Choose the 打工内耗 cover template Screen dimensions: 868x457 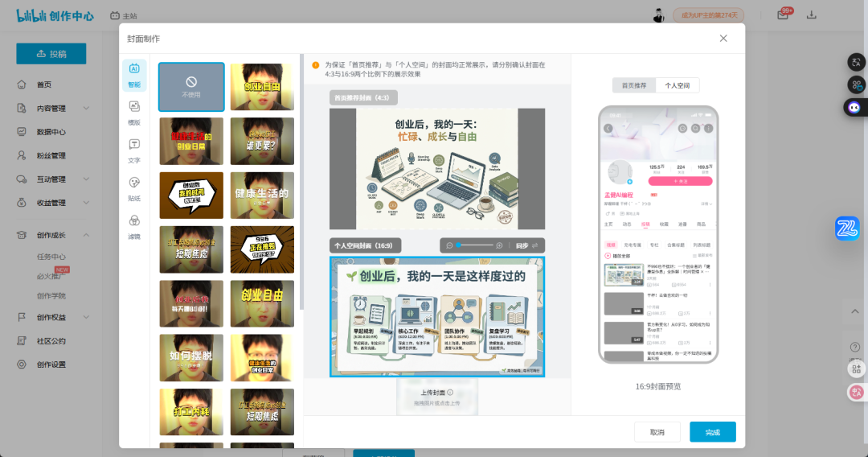pos(191,412)
